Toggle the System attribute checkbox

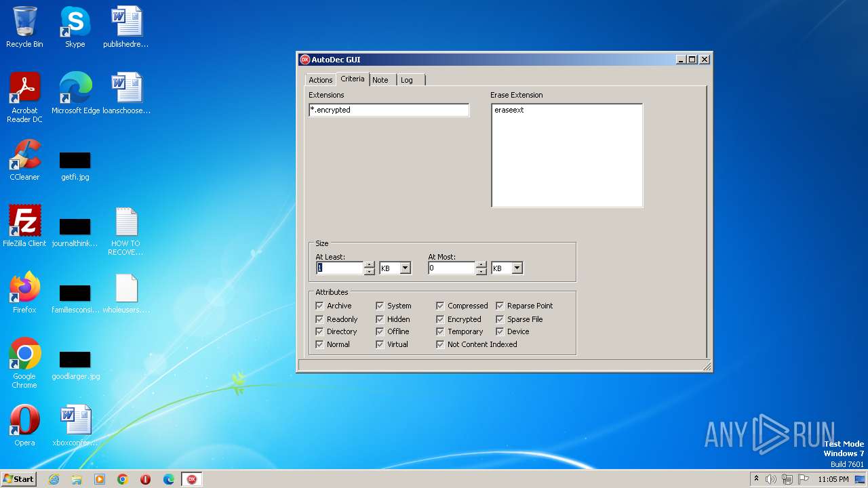pos(380,306)
